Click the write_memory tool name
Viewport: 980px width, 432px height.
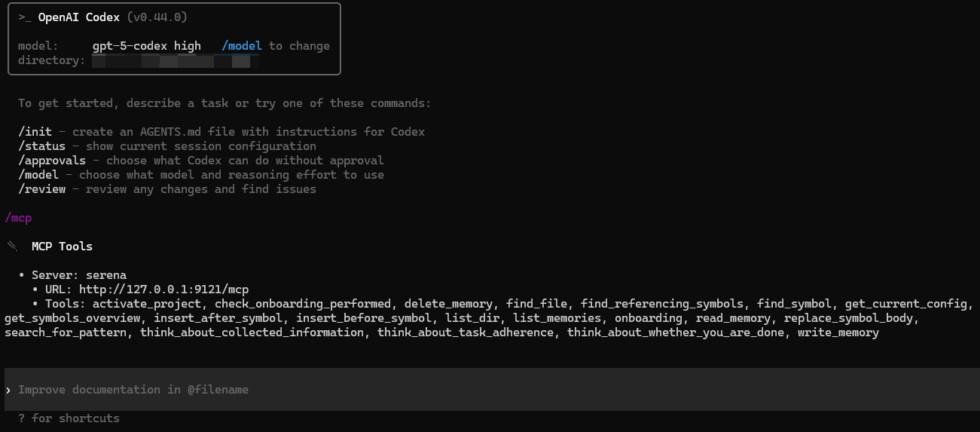(838, 332)
